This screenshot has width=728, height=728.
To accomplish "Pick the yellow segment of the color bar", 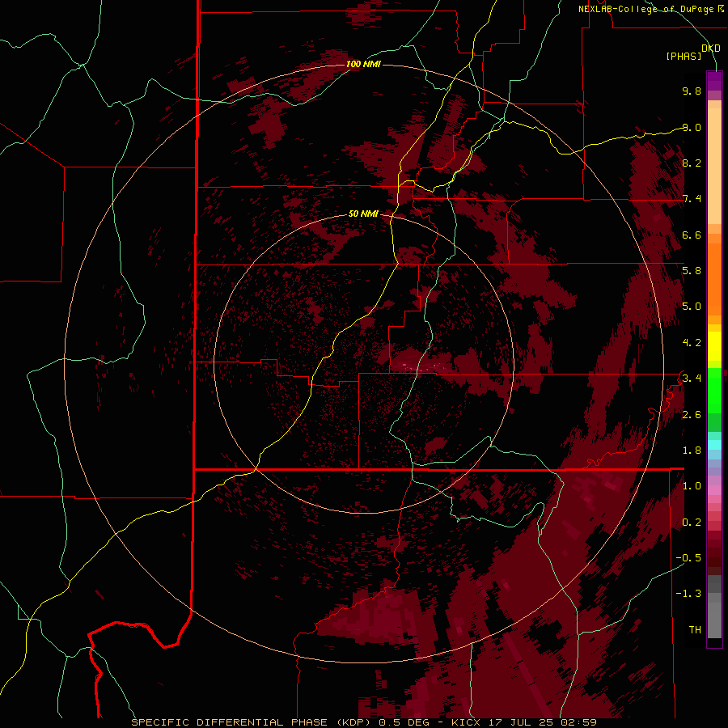I will (714, 346).
